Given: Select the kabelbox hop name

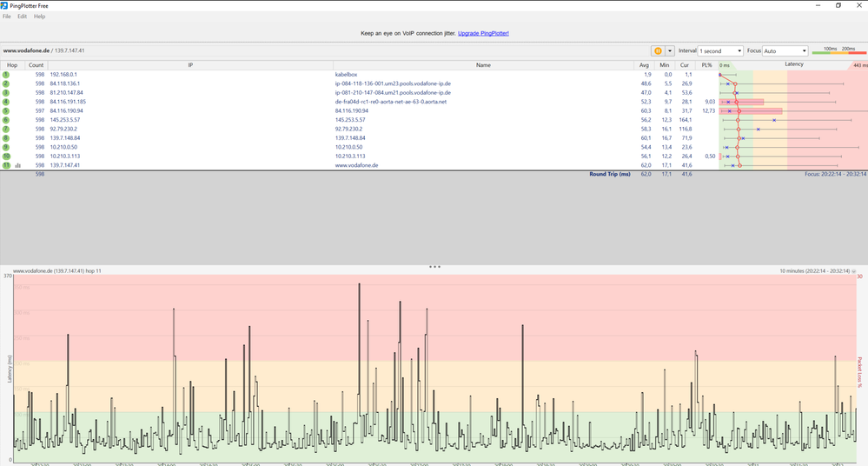Looking at the screenshot, I should point(346,74).
